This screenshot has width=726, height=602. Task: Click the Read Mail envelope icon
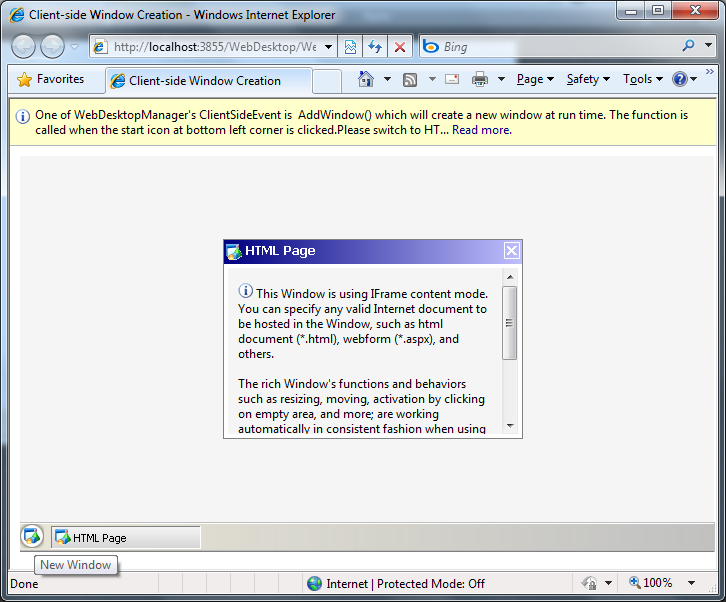[x=452, y=80]
